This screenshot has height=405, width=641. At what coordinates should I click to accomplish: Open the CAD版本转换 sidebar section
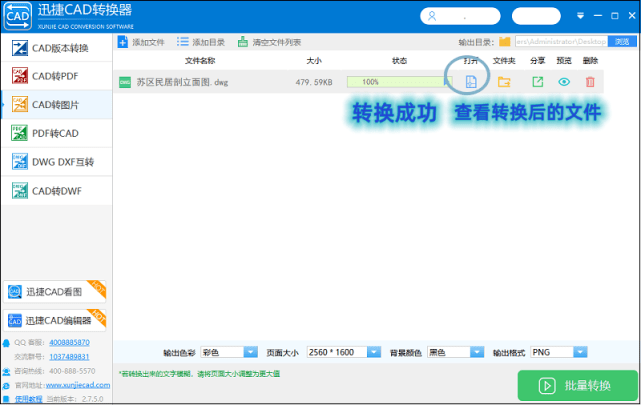[x=56, y=48]
